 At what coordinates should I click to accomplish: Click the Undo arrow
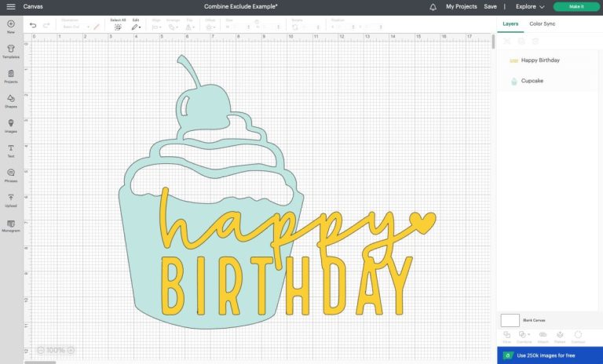(x=33, y=26)
